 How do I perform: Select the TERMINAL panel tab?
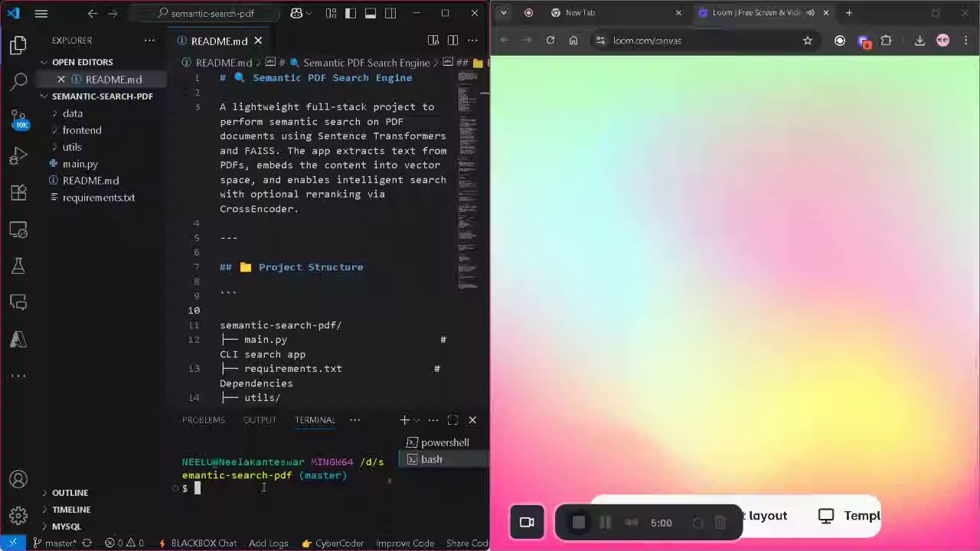tap(315, 420)
